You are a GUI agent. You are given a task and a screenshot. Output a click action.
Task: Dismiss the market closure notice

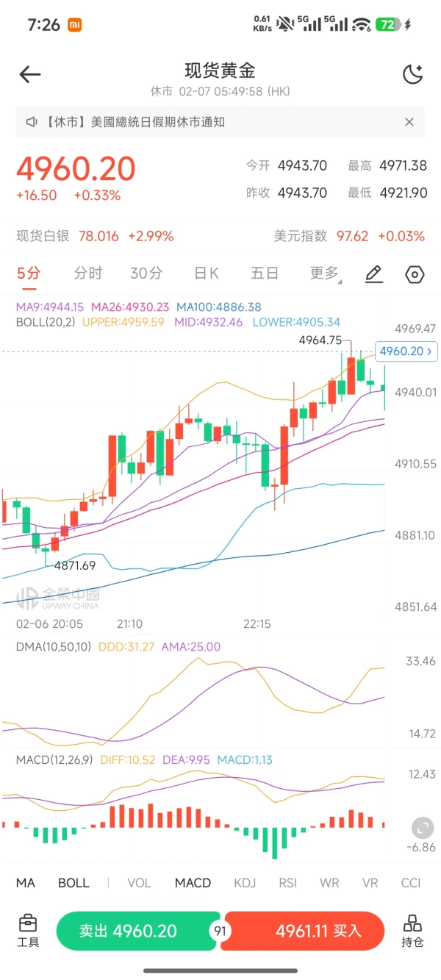[x=410, y=122]
